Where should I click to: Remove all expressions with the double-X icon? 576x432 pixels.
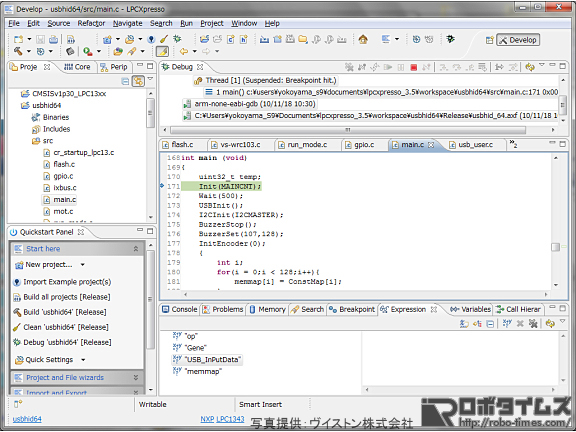coord(533,323)
